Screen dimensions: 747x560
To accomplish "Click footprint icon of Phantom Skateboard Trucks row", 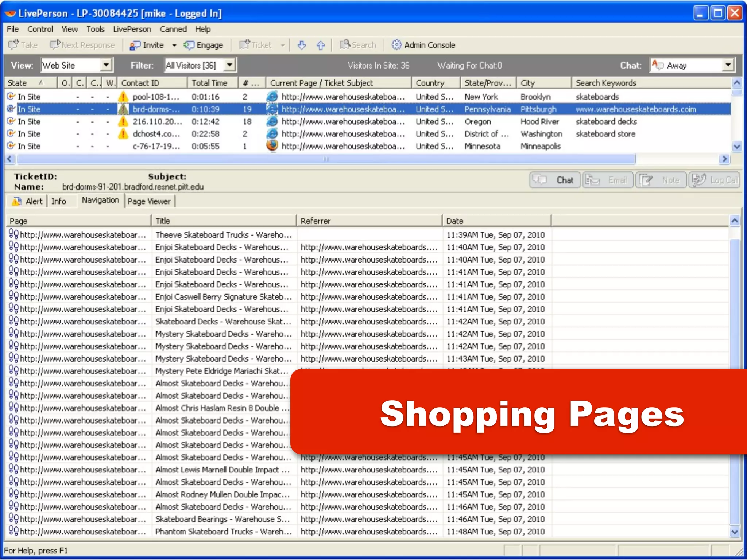I will (x=13, y=530).
